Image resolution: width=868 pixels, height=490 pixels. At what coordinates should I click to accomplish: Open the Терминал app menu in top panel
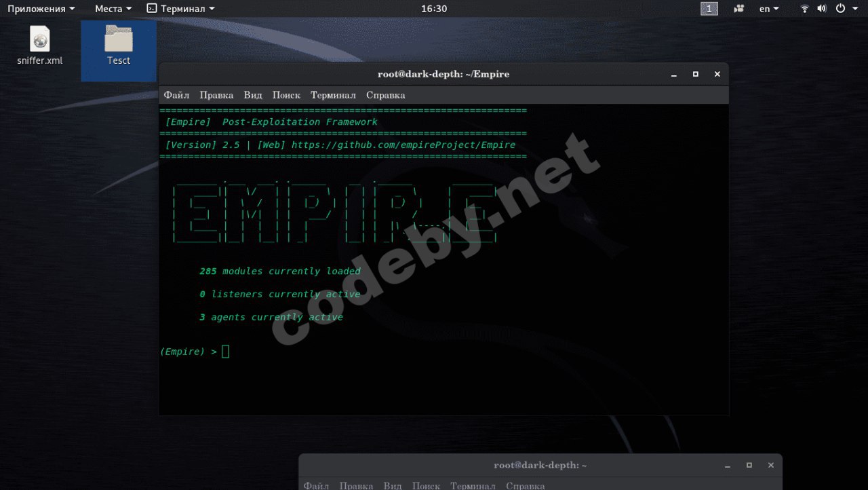click(x=181, y=9)
